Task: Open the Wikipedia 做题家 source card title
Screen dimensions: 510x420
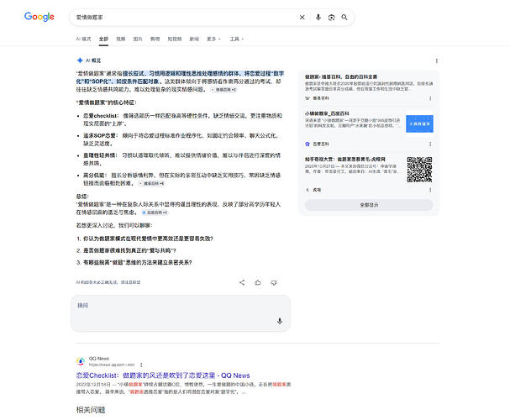Action: tap(341, 76)
